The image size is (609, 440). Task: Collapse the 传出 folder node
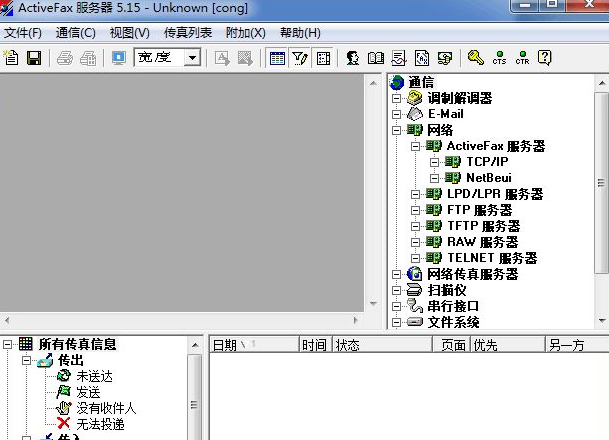click(27, 360)
